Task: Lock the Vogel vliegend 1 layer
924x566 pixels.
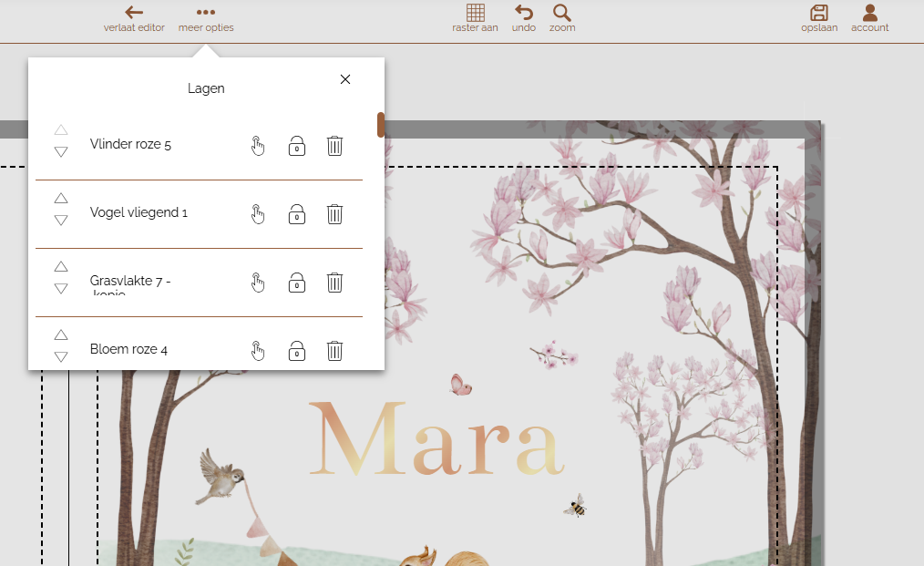Action: point(296,214)
